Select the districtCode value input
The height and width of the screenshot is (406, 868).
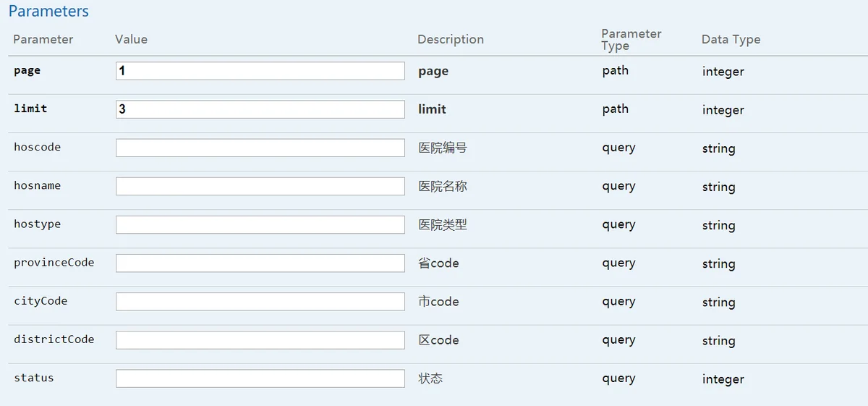[x=260, y=339]
